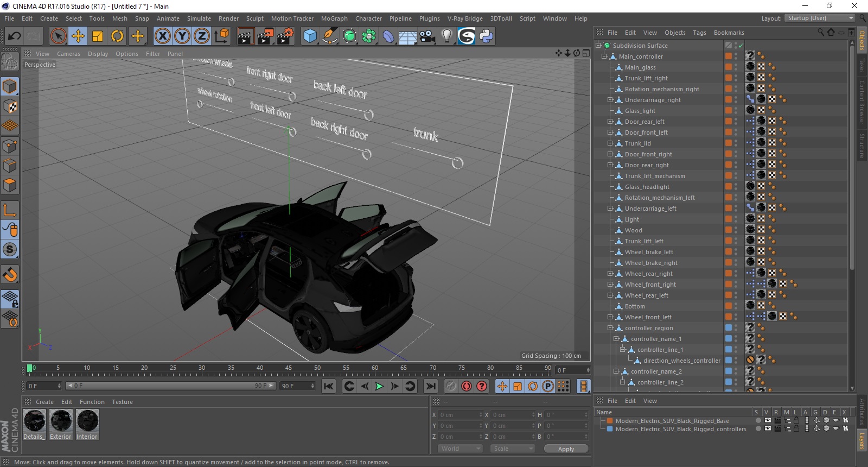
Task: Toggle Autokeying button
Action: [x=466, y=386]
